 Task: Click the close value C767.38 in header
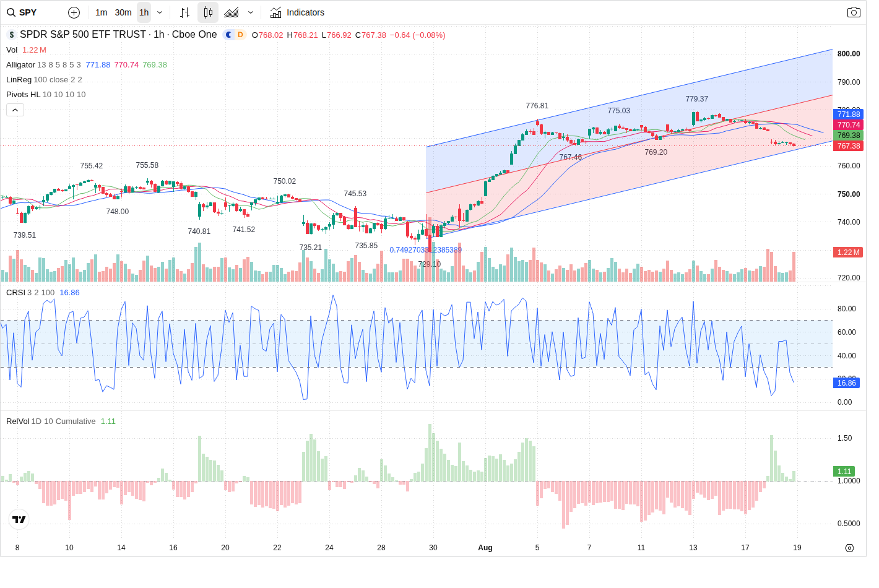click(370, 35)
